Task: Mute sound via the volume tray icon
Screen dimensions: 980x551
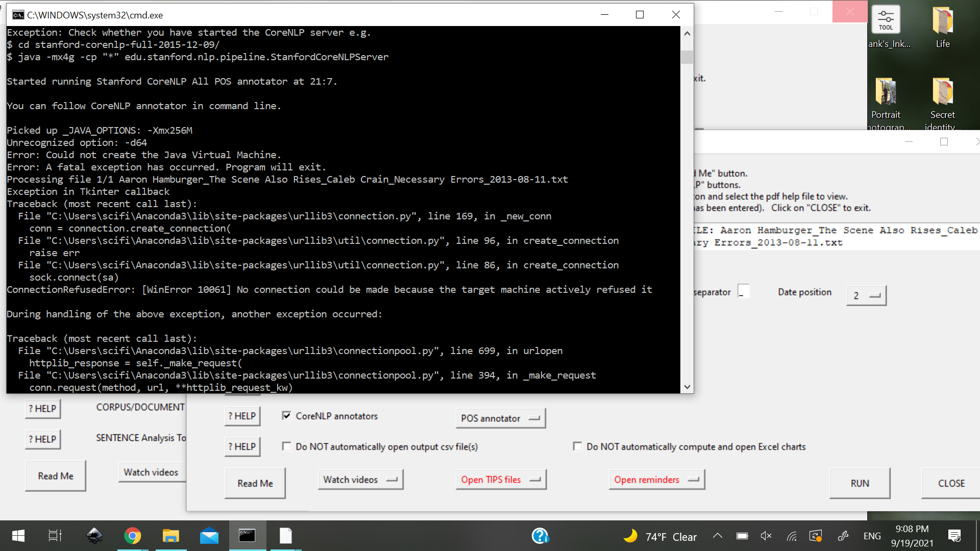Action: pyautogui.click(x=766, y=536)
